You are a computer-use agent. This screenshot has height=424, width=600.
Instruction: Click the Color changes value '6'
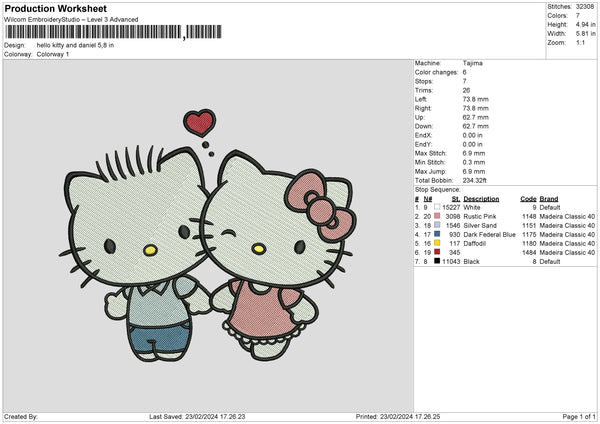(465, 72)
